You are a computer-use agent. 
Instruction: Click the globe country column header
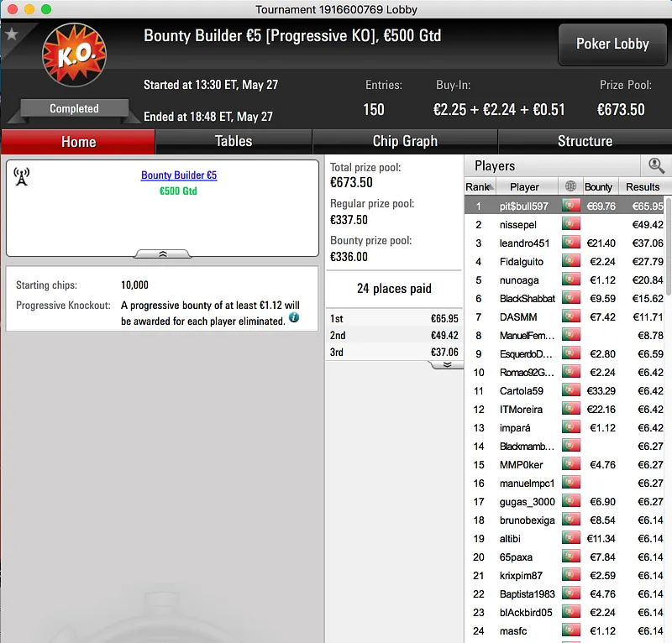570,186
